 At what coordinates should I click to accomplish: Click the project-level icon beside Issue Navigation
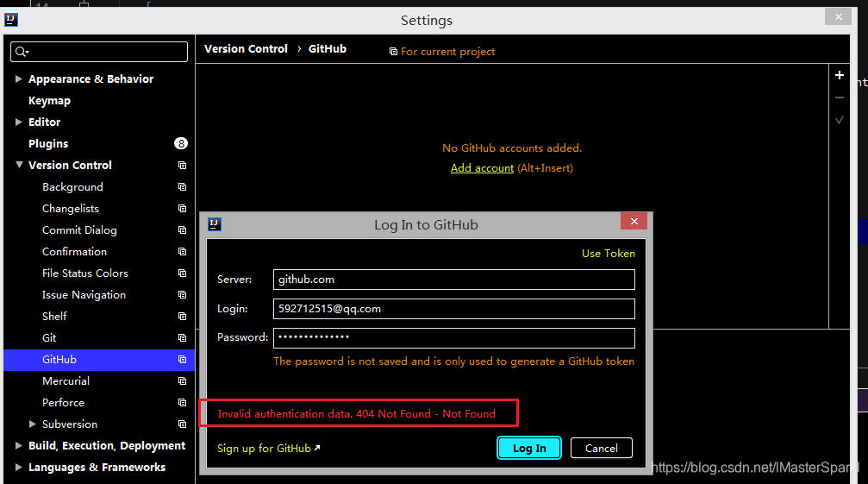[x=182, y=294]
